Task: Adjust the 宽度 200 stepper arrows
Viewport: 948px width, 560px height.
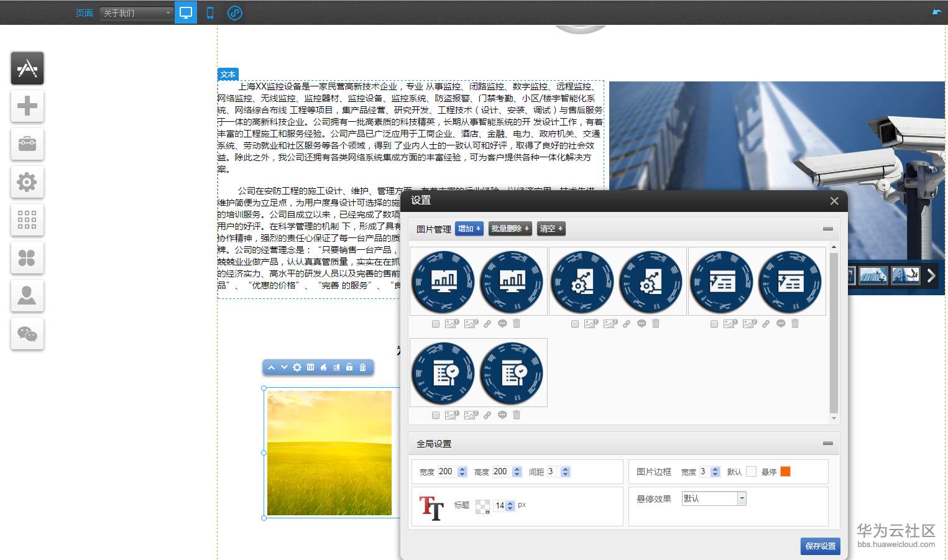Action: click(462, 472)
